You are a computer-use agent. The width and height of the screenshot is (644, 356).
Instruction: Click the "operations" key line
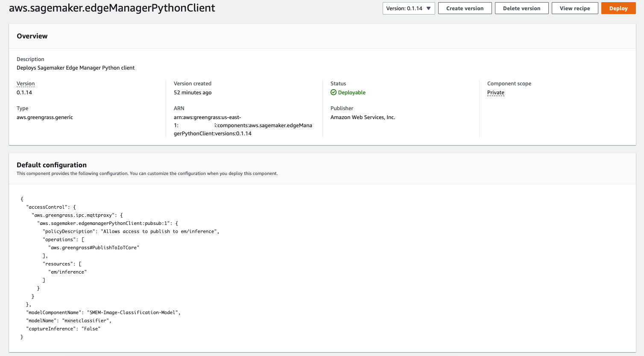(x=64, y=239)
